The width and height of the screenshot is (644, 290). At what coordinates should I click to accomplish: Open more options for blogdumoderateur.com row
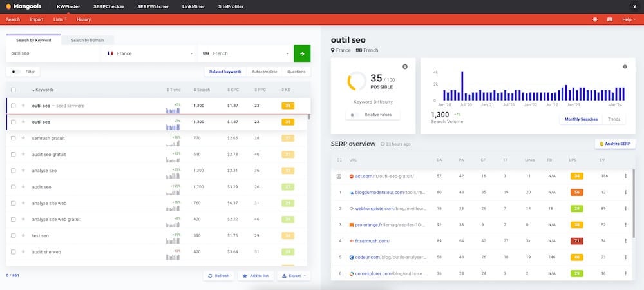(626, 192)
